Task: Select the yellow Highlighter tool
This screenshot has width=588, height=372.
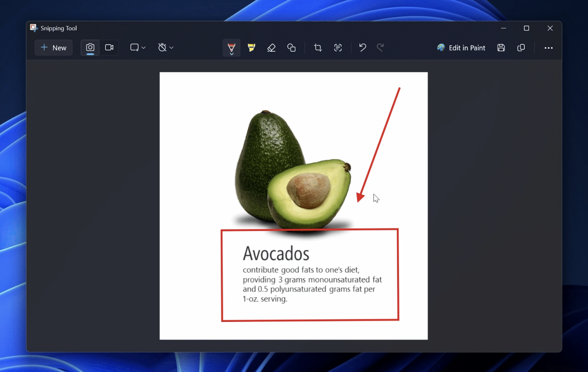Action: click(251, 47)
